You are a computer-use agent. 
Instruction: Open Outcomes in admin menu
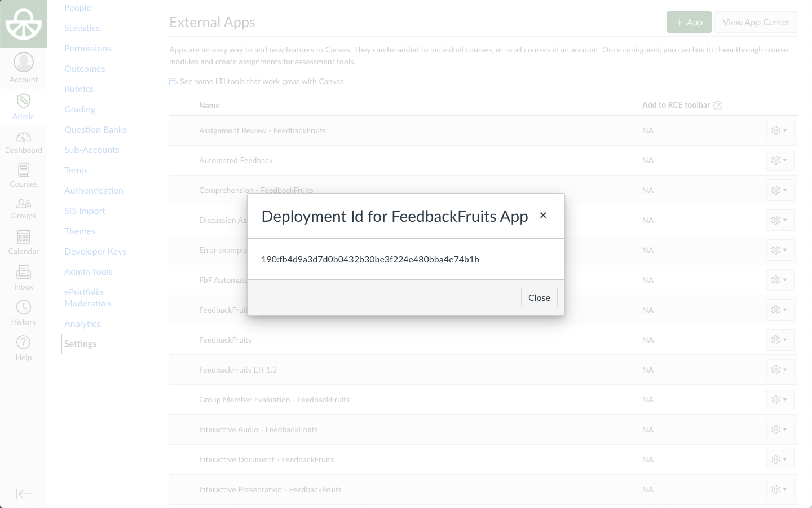click(85, 69)
